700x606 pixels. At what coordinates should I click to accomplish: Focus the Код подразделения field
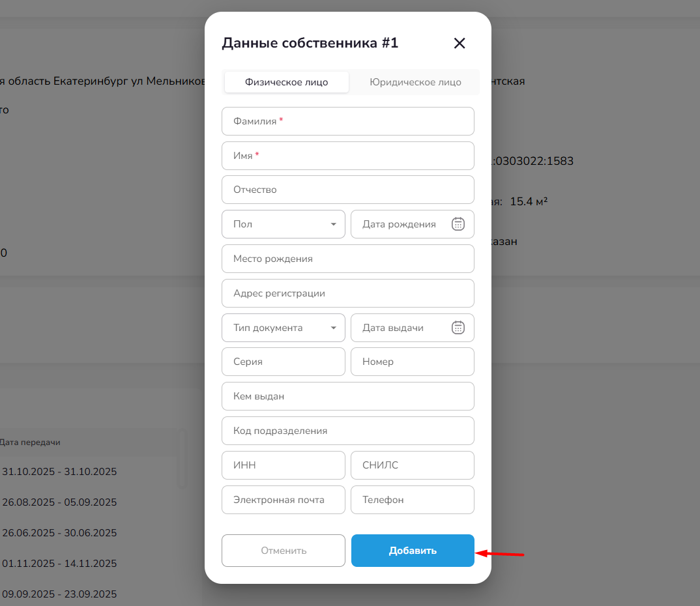pyautogui.click(x=348, y=431)
